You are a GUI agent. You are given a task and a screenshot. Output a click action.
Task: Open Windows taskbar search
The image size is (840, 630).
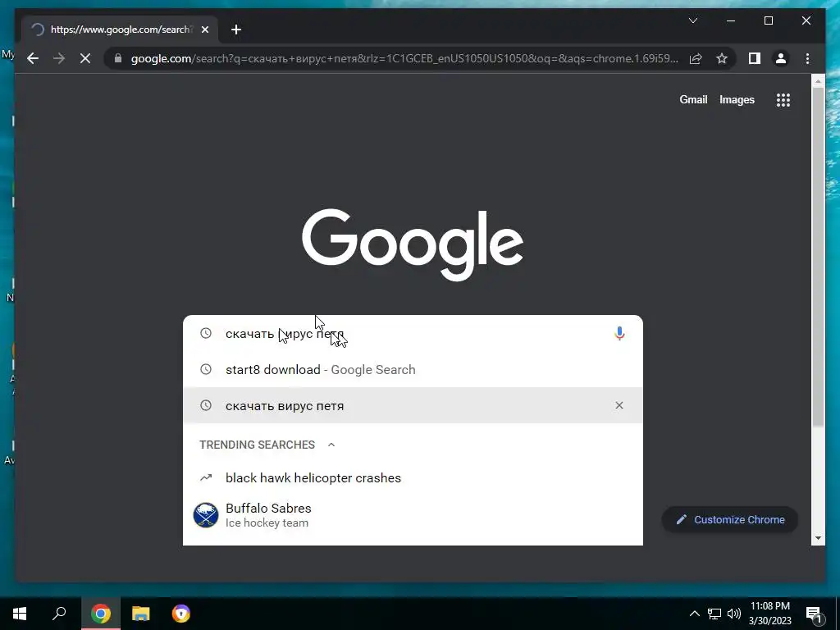pyautogui.click(x=59, y=614)
